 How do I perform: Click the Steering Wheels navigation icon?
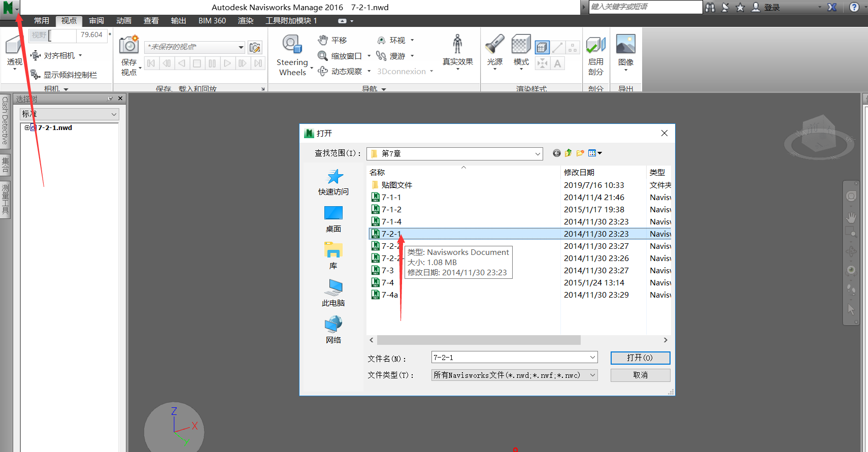(x=292, y=44)
